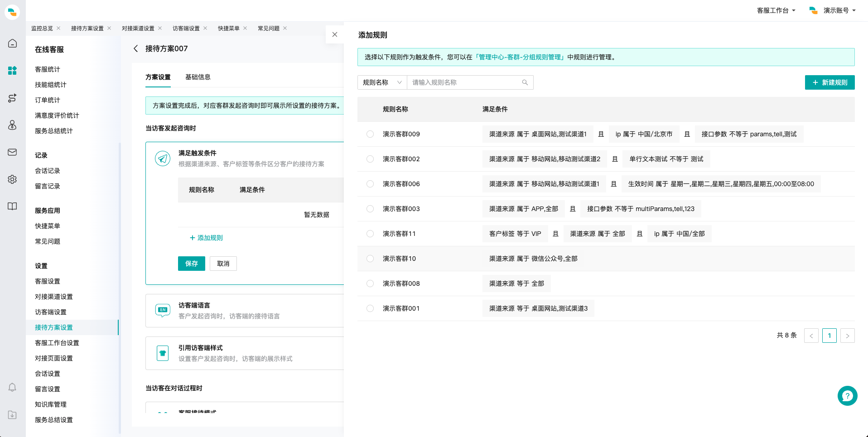The height and width of the screenshot is (437, 868).
Task: Click the sidebar vertical scrollbar
Action: pos(120,288)
